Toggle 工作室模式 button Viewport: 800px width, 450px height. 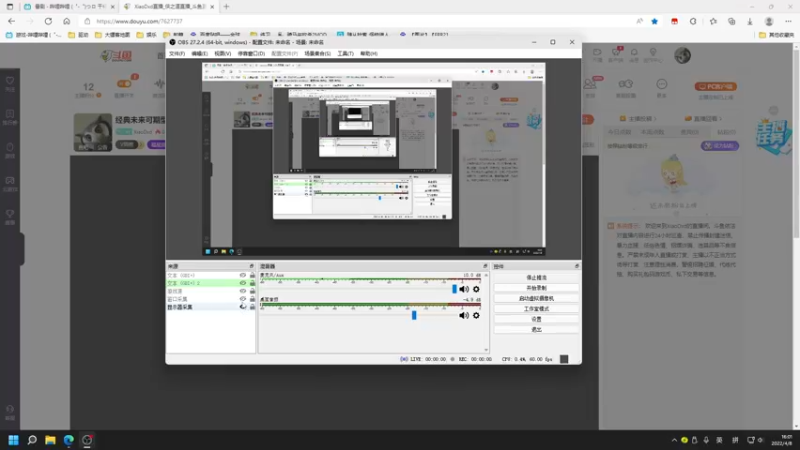click(x=536, y=309)
